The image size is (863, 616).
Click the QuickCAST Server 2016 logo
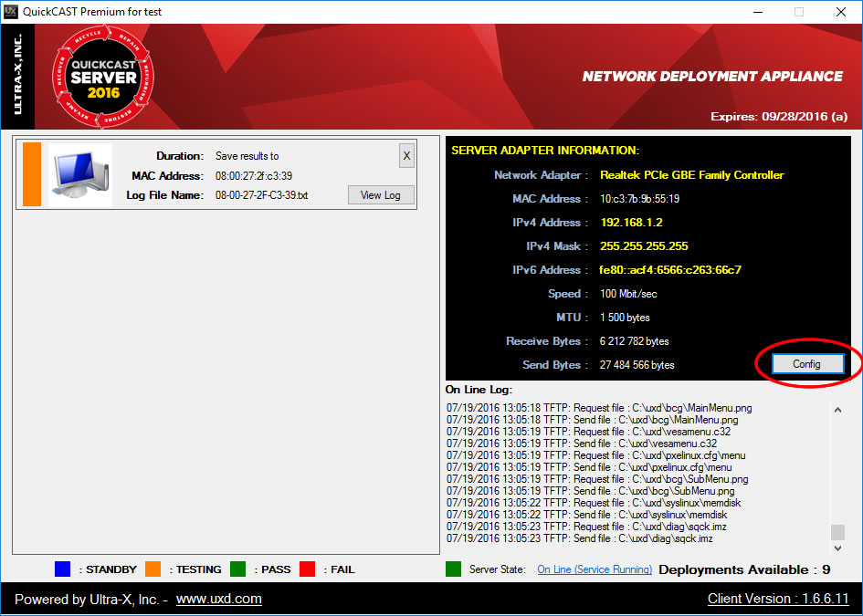(x=103, y=78)
